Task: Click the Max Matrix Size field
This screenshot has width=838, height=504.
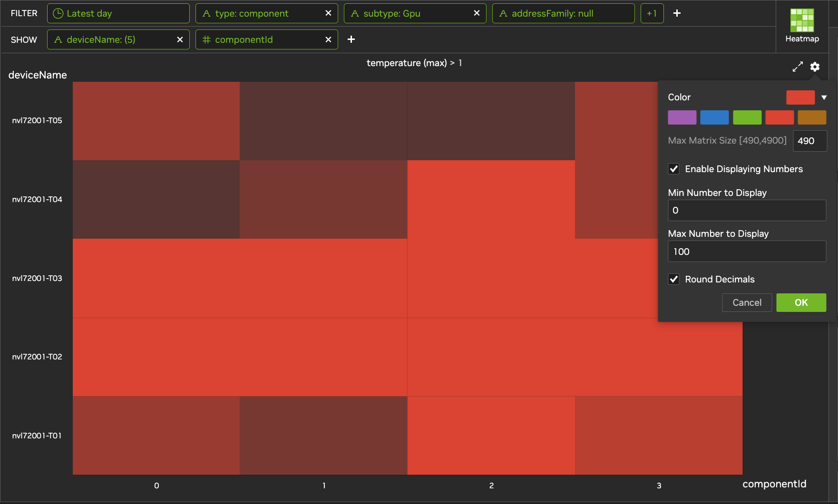Action: pyautogui.click(x=810, y=141)
